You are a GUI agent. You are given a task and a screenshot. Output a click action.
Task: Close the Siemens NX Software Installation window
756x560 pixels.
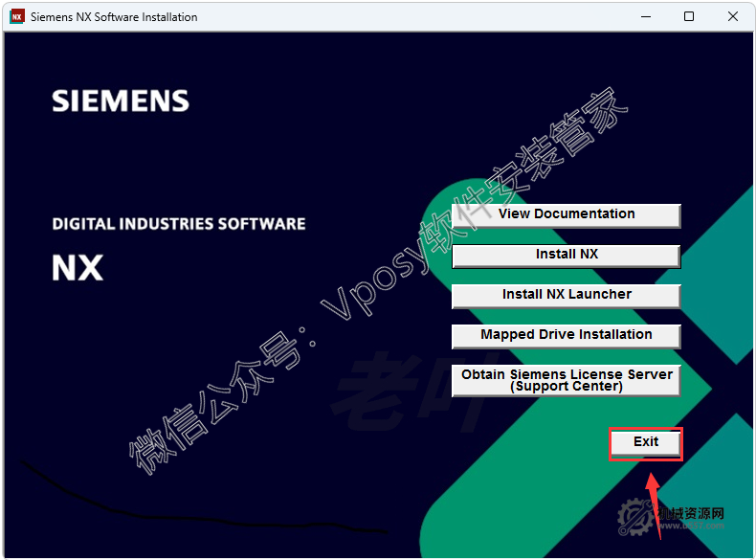click(x=733, y=16)
